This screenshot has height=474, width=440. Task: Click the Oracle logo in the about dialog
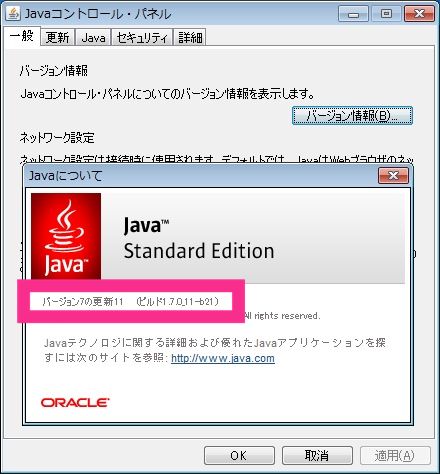[x=75, y=402]
